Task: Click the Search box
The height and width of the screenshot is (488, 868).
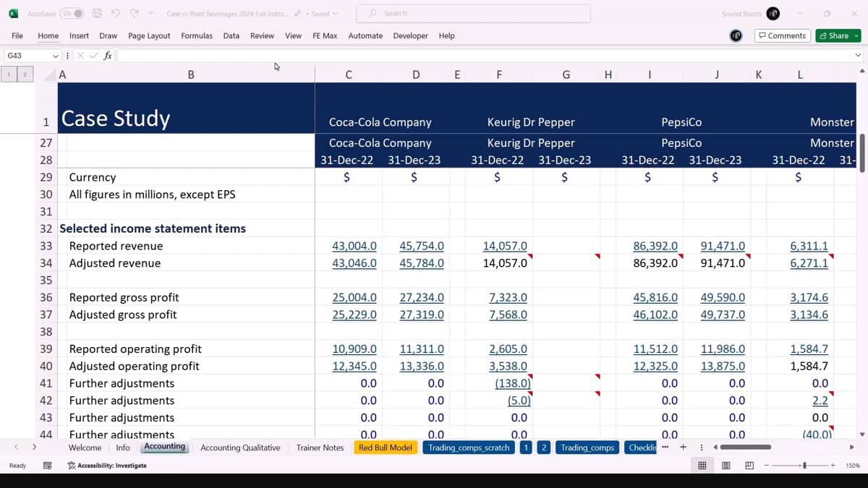Action: click(474, 13)
